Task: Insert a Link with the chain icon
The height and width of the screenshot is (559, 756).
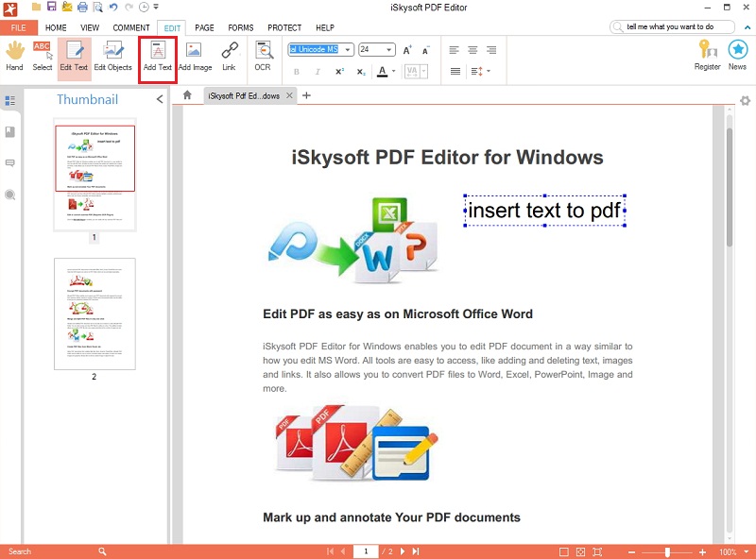Action: click(x=229, y=57)
